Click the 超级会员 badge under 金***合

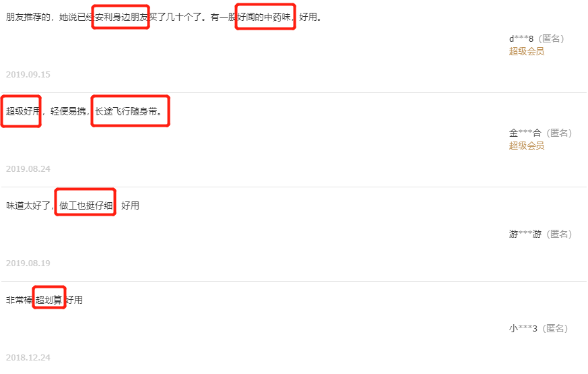pos(526,146)
